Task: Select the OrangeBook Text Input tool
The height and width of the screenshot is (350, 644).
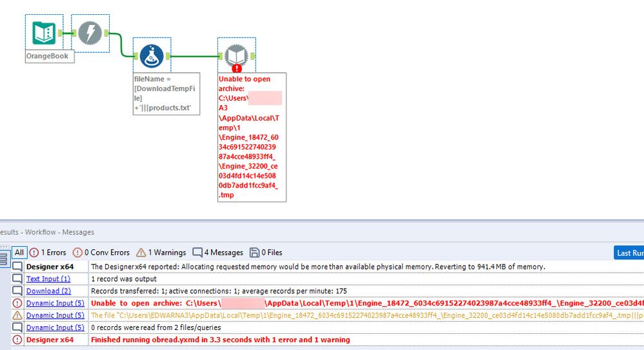Action: (x=44, y=33)
